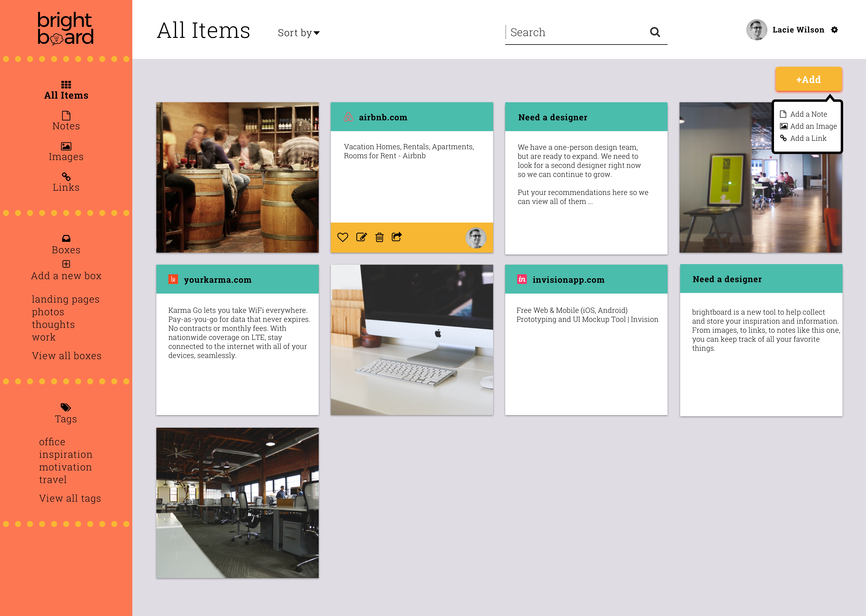866x616 pixels.
Task: Open the open-plan office photo
Action: point(237,503)
